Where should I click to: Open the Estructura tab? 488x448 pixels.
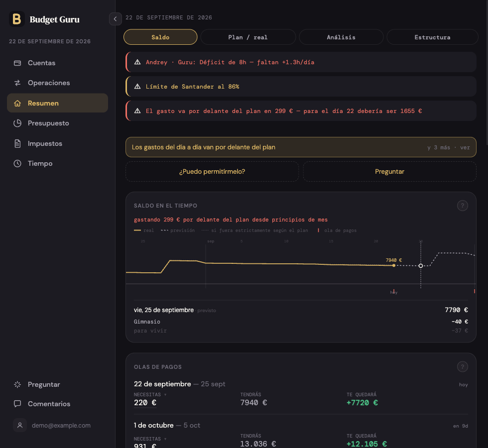point(432,37)
